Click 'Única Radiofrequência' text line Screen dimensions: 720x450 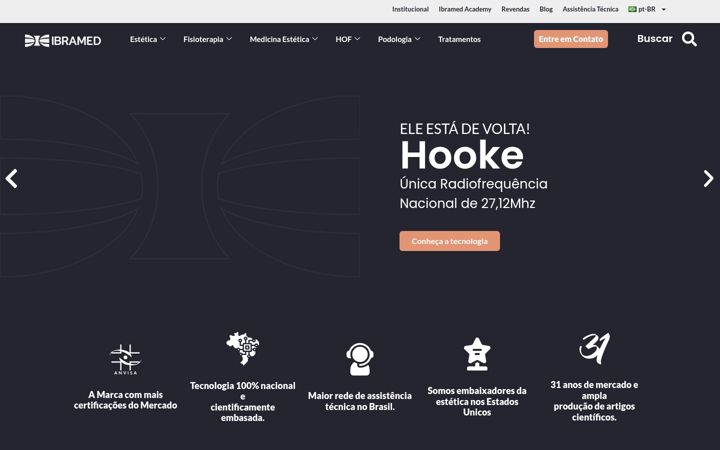coord(473,184)
